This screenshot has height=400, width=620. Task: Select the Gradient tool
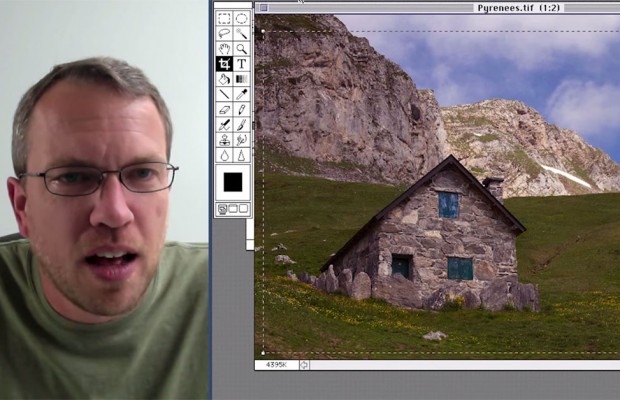point(241,78)
